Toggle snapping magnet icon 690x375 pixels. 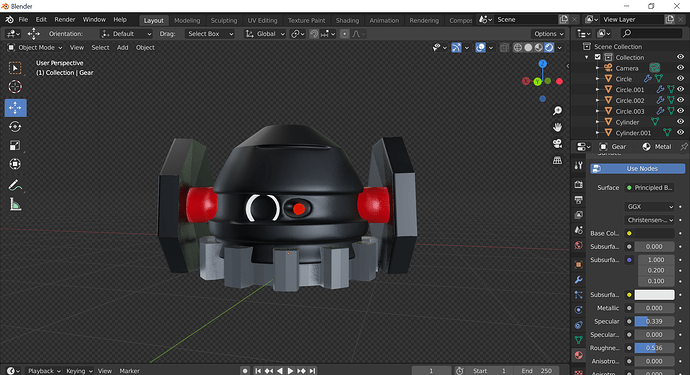(x=313, y=34)
